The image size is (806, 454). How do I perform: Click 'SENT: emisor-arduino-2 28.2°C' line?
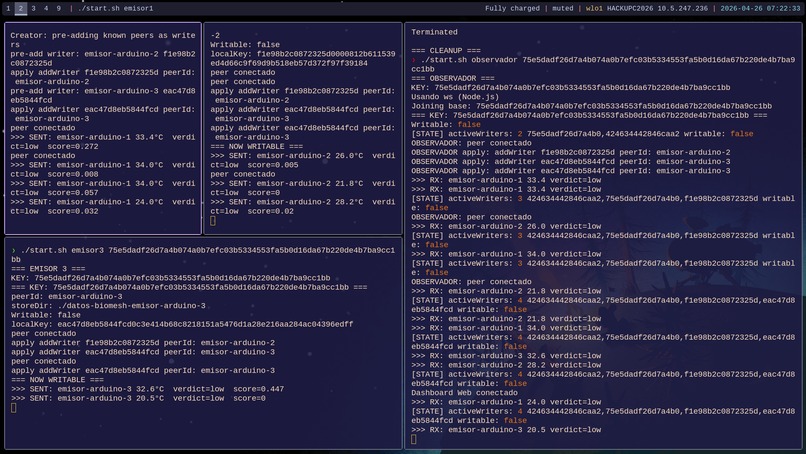303,207
